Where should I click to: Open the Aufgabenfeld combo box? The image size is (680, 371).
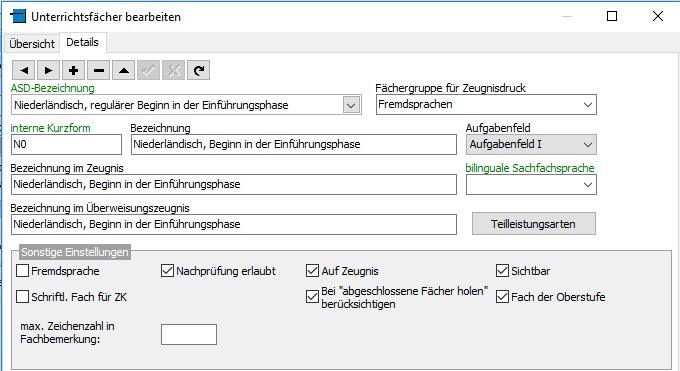pos(531,144)
